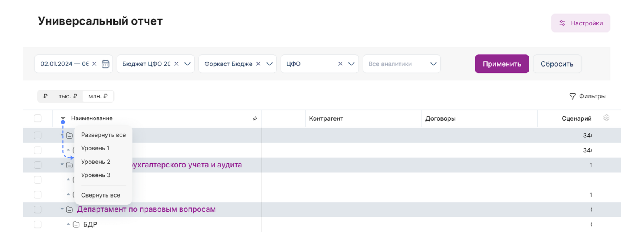Open table column settings gear icon
Screen dimensions: 644x232
coord(606,118)
